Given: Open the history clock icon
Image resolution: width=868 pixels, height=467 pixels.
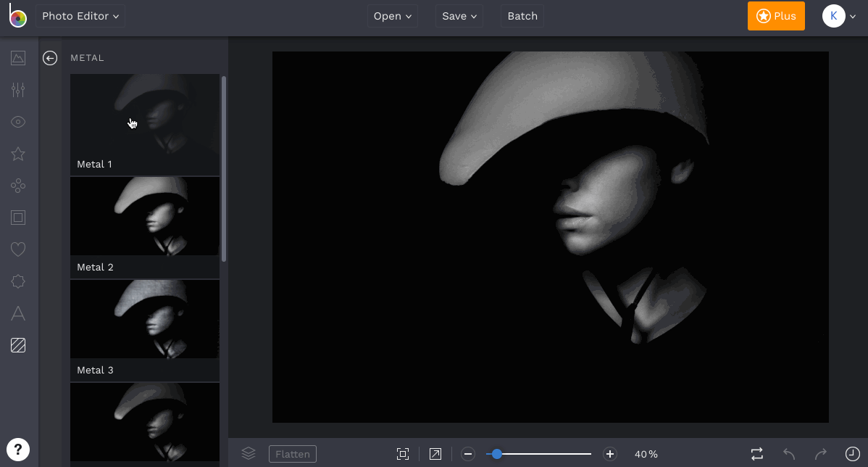Looking at the screenshot, I should click(853, 454).
